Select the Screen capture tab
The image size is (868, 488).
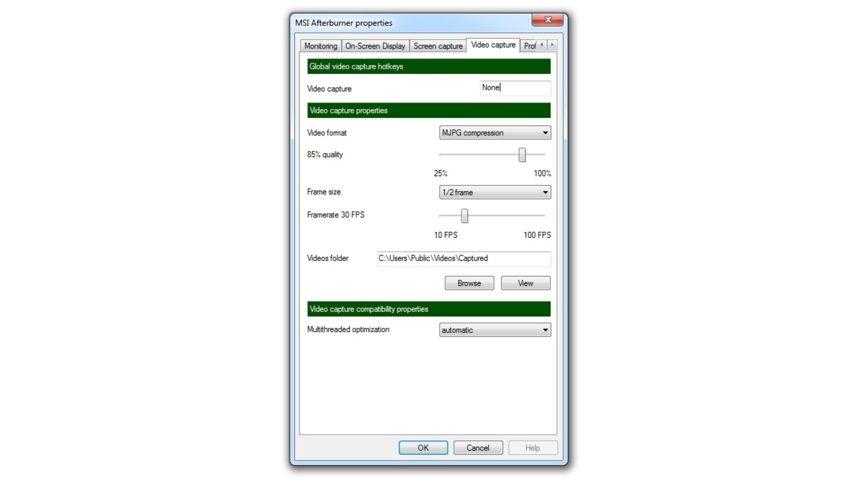pyautogui.click(x=438, y=46)
